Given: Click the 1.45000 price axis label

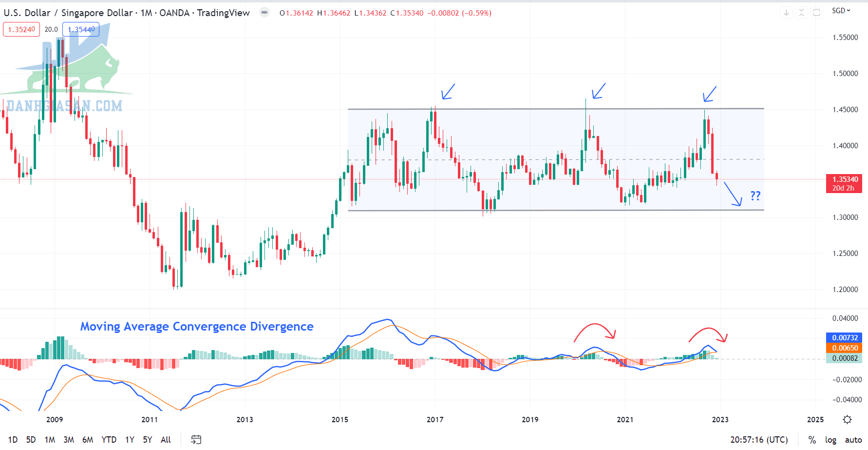Looking at the screenshot, I should tap(845, 110).
